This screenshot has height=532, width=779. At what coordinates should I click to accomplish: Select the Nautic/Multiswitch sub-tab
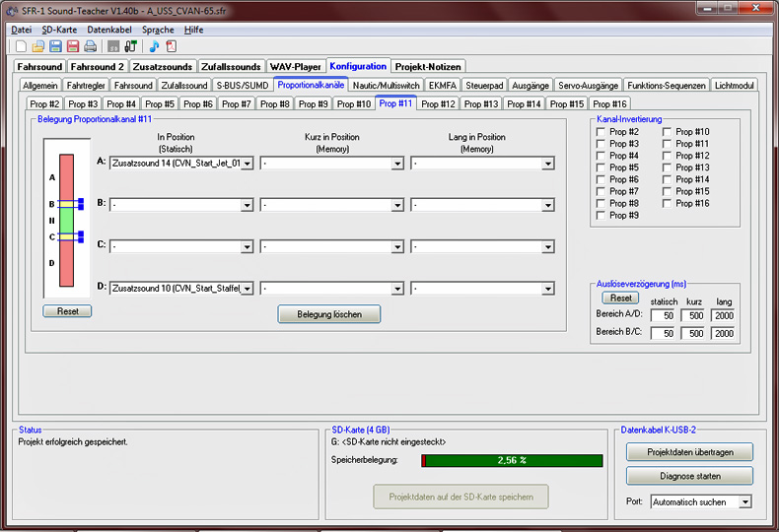386,86
